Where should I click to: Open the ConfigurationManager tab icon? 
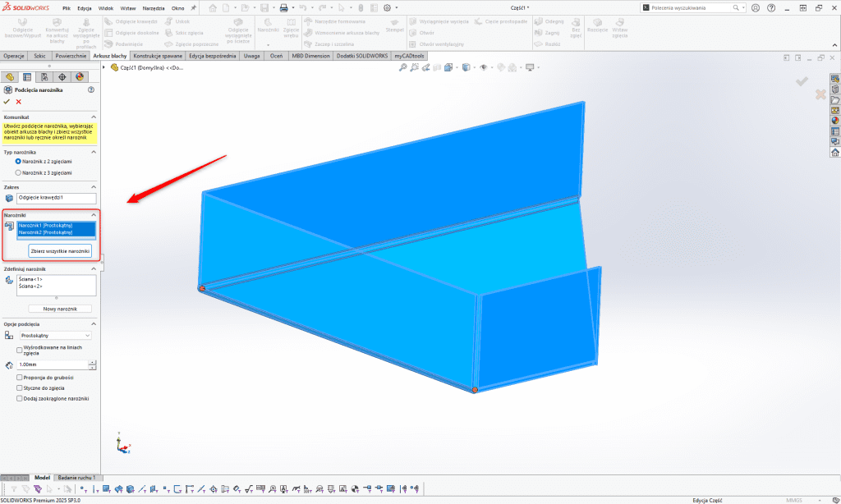tap(44, 76)
